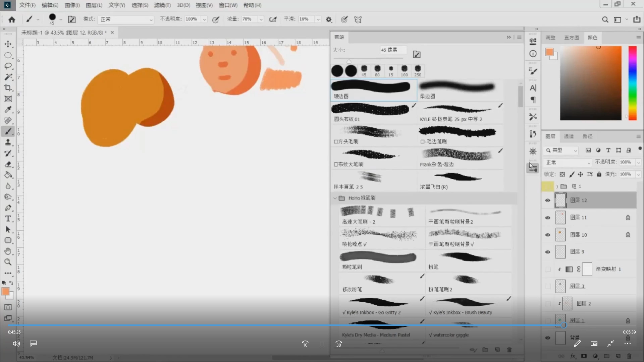Click the rainbow hue slider strip

[x=632, y=83]
